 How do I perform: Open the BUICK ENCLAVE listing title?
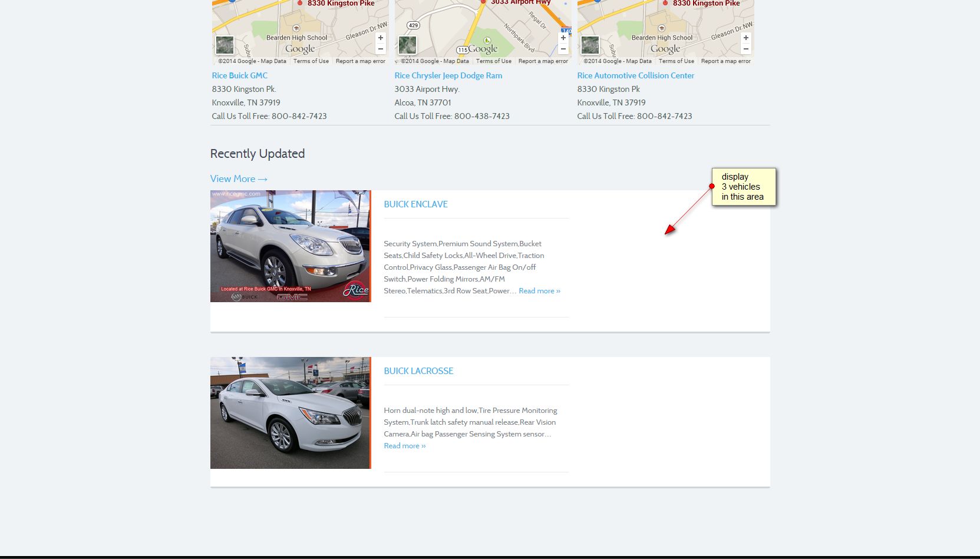[416, 204]
